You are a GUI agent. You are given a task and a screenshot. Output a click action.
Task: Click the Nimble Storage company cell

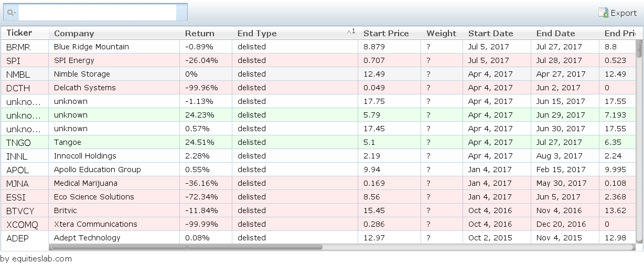click(x=114, y=74)
